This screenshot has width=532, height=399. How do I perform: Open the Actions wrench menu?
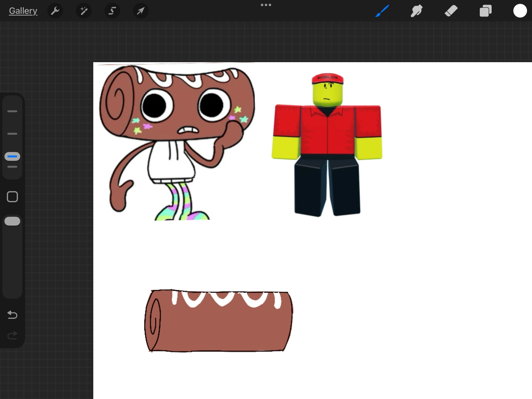[55, 11]
